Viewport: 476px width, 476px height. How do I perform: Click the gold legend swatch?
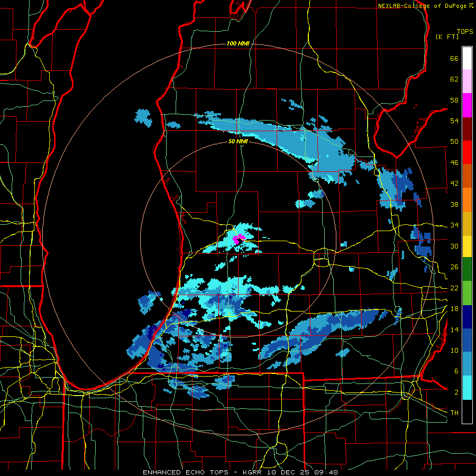[467, 224]
